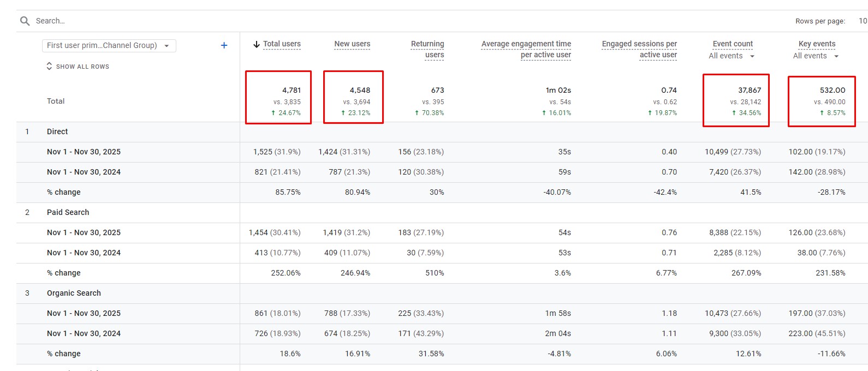Open the Rows per page selector

(x=862, y=21)
